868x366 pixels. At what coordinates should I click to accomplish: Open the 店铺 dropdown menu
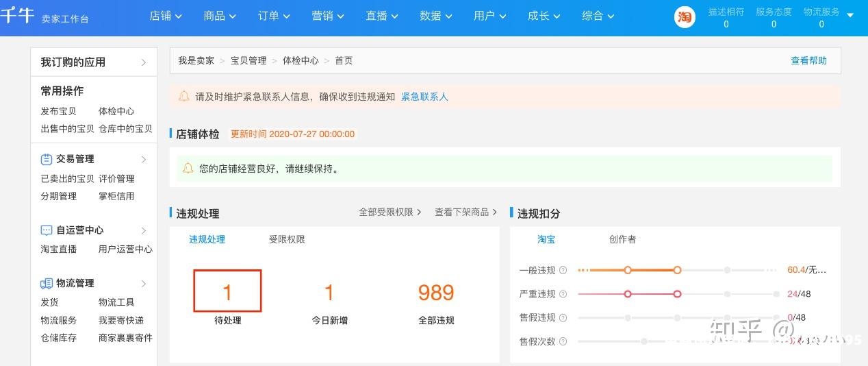(x=166, y=16)
